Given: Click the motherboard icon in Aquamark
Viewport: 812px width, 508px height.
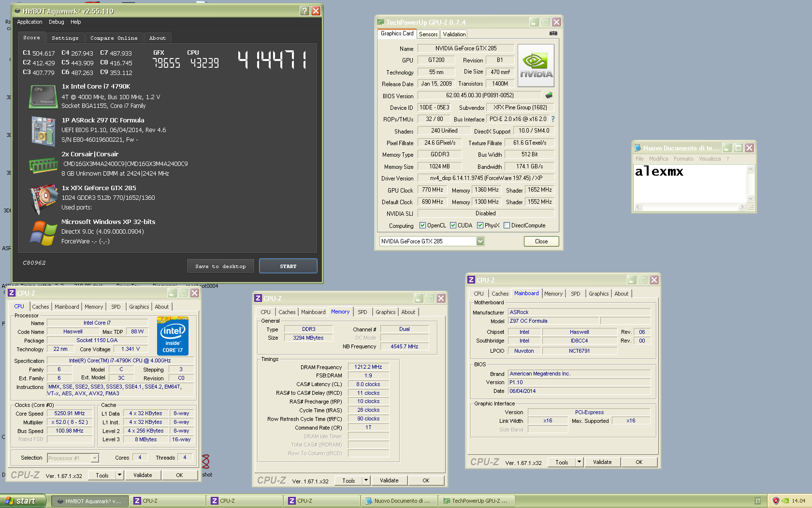Looking at the screenshot, I should click(43, 131).
